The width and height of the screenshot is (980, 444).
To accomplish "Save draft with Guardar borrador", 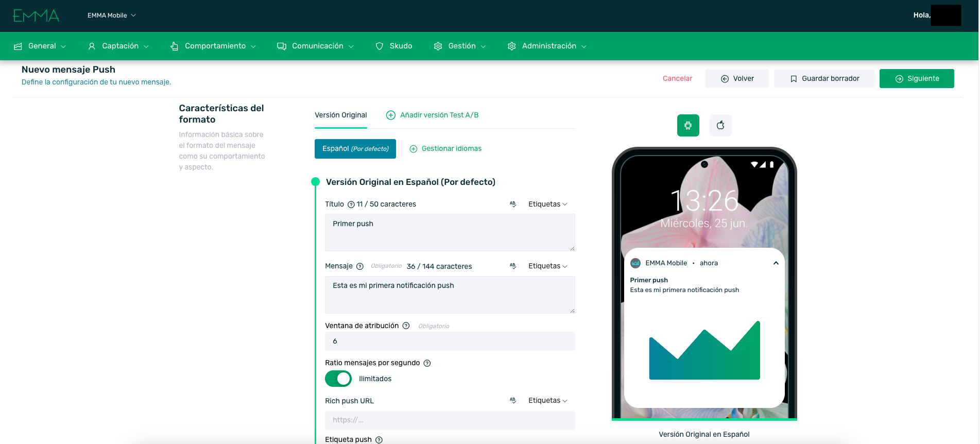I will click(x=824, y=79).
